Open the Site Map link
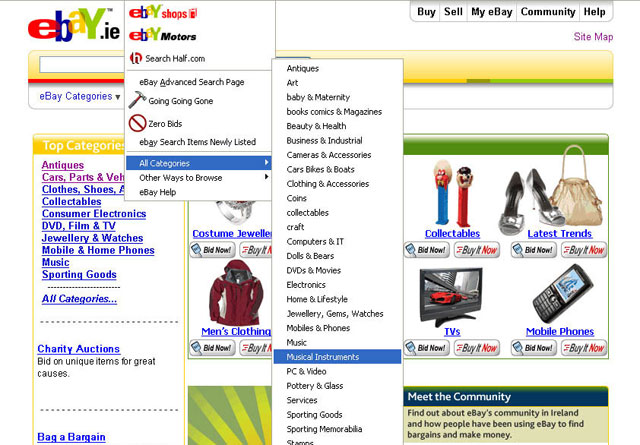The image size is (640, 445). pyautogui.click(x=593, y=37)
